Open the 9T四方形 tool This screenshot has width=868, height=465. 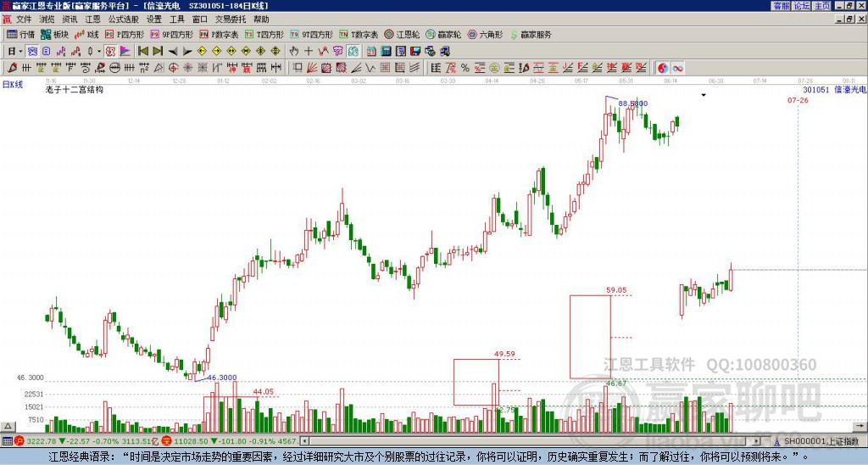coord(312,34)
